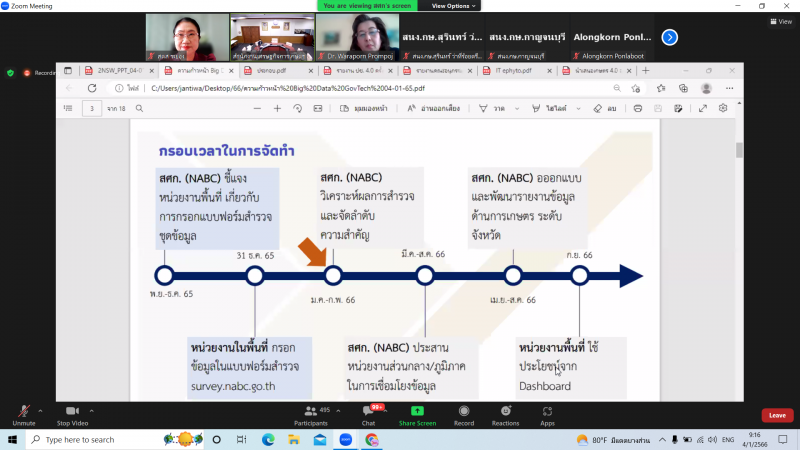Zoom out the PDF view

coord(257,108)
